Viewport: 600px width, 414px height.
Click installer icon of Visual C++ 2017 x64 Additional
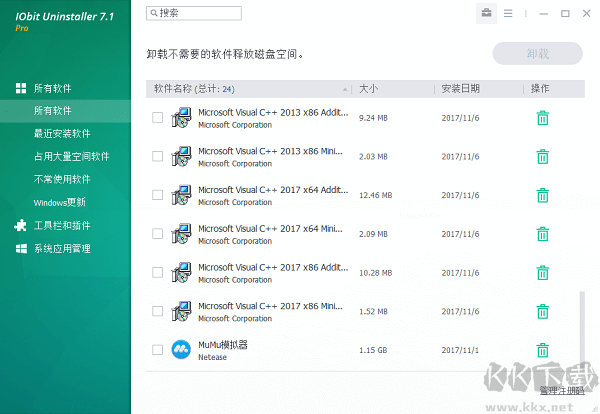(181, 195)
